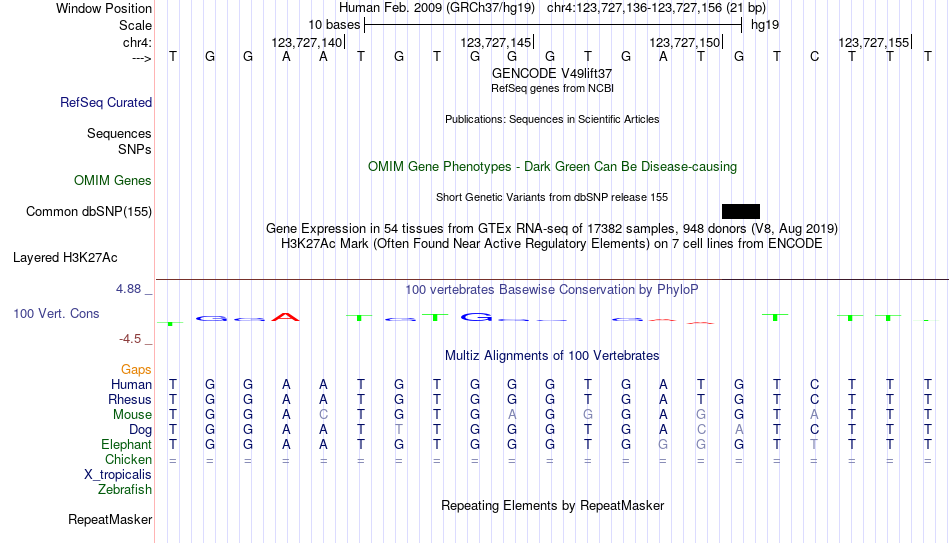
Task: Click the Window Position label
Action: (104, 8)
